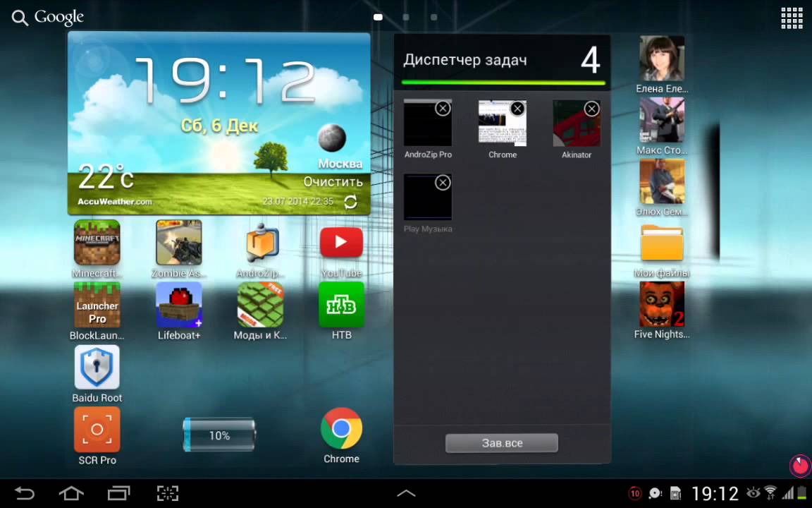Go to second home screen page dot
The width and height of the screenshot is (812, 508).
click(406, 17)
